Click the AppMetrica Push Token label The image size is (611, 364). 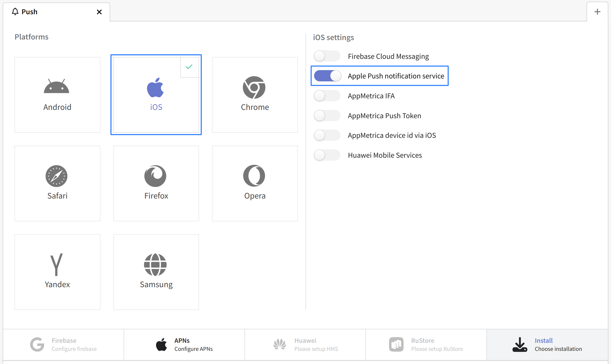click(384, 116)
